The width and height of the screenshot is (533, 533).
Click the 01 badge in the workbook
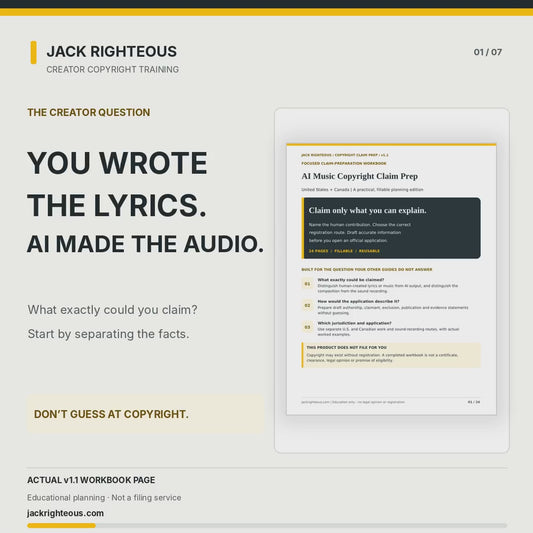tap(307, 283)
